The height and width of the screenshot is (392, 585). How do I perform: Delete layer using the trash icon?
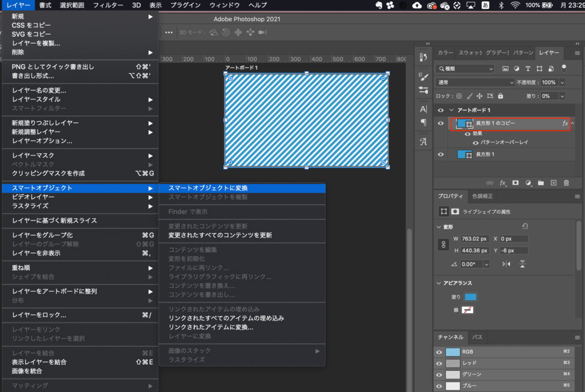(x=566, y=183)
